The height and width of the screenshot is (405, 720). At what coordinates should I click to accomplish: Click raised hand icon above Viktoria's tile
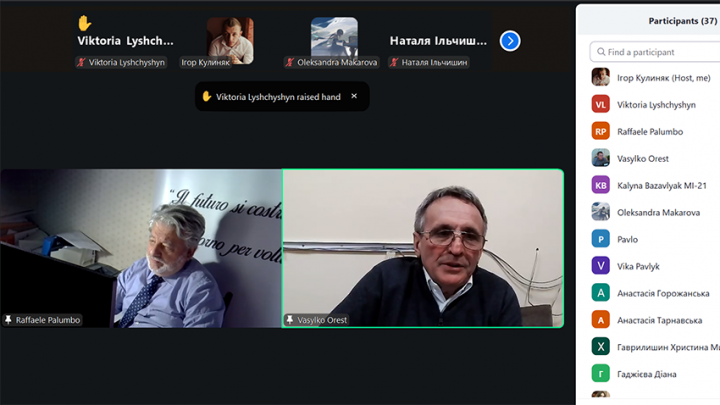pos(85,22)
